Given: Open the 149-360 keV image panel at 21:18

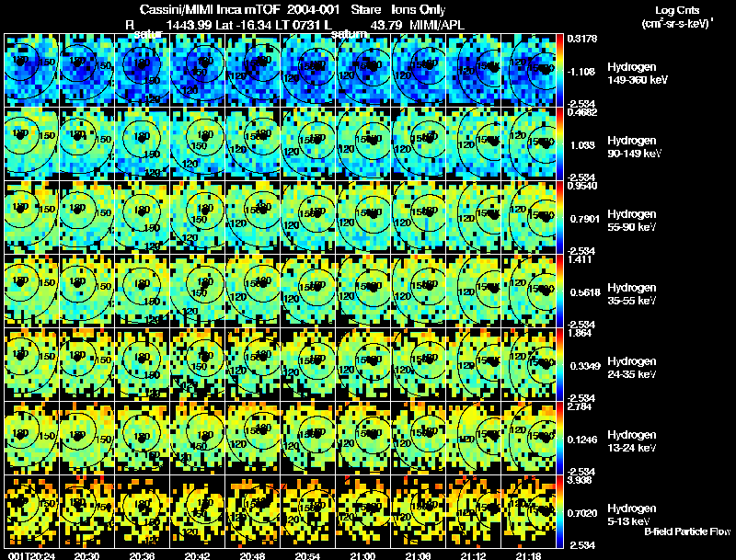Looking at the screenshot, I should [528, 71].
